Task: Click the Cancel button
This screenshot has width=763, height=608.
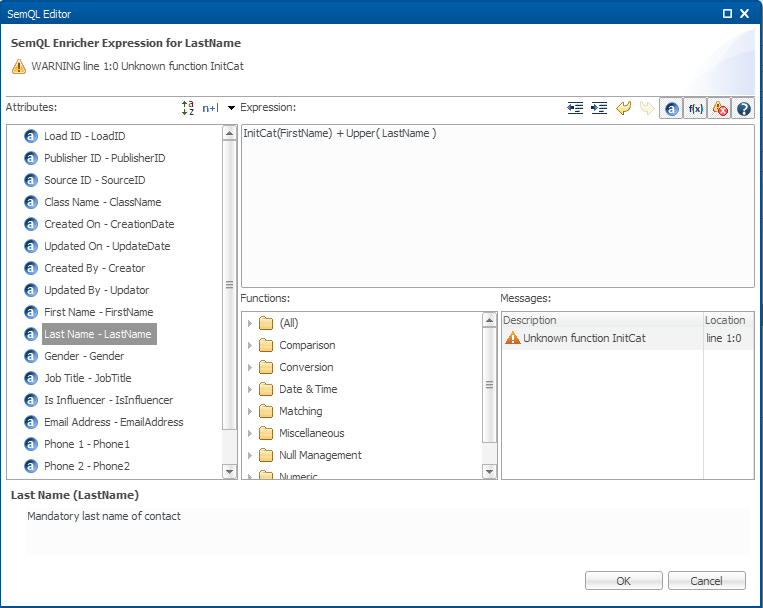Action: tap(707, 581)
